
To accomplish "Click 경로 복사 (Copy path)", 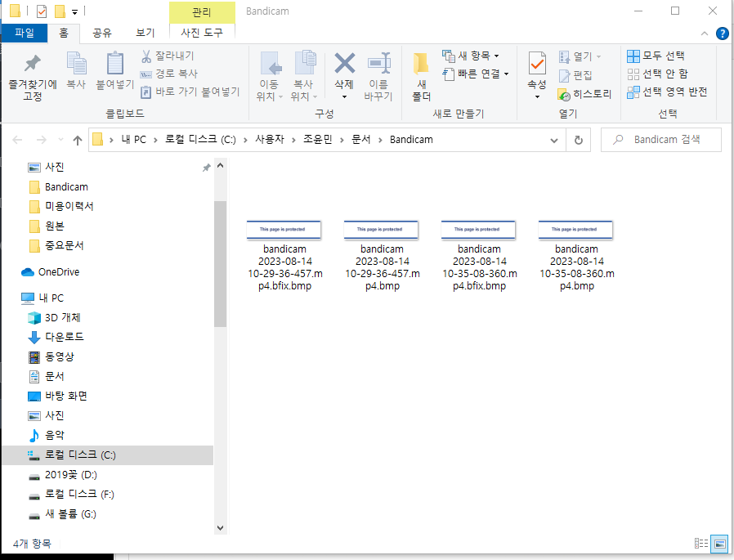I will coord(169,74).
